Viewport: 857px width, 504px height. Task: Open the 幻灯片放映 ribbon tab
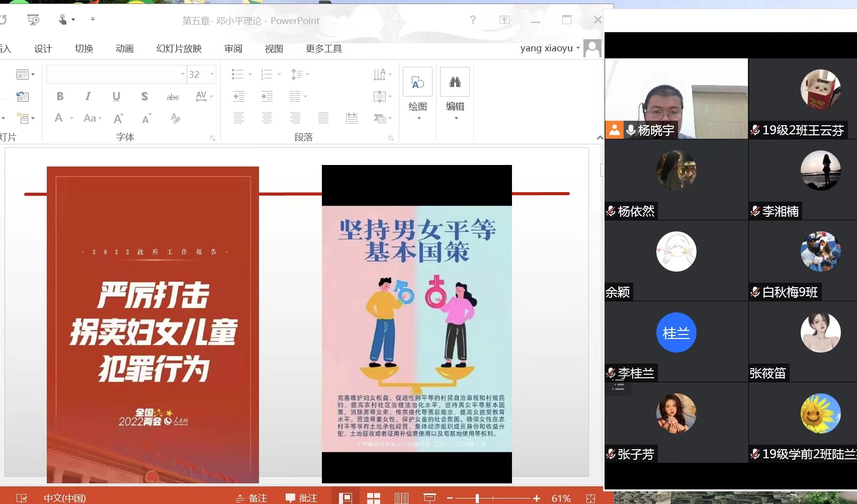[x=179, y=48]
